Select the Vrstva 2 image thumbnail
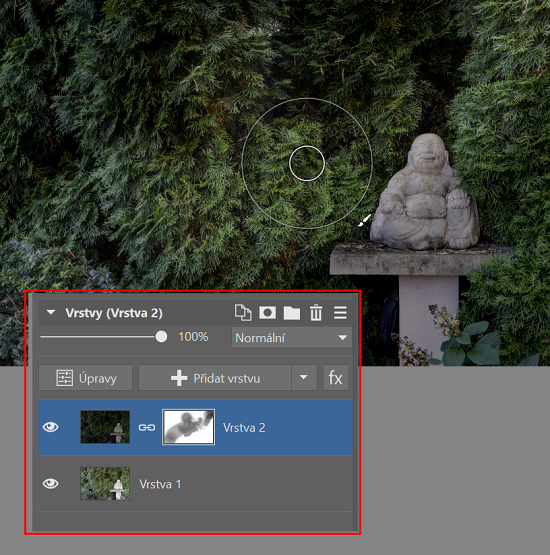This screenshot has height=555, width=550. tap(105, 427)
